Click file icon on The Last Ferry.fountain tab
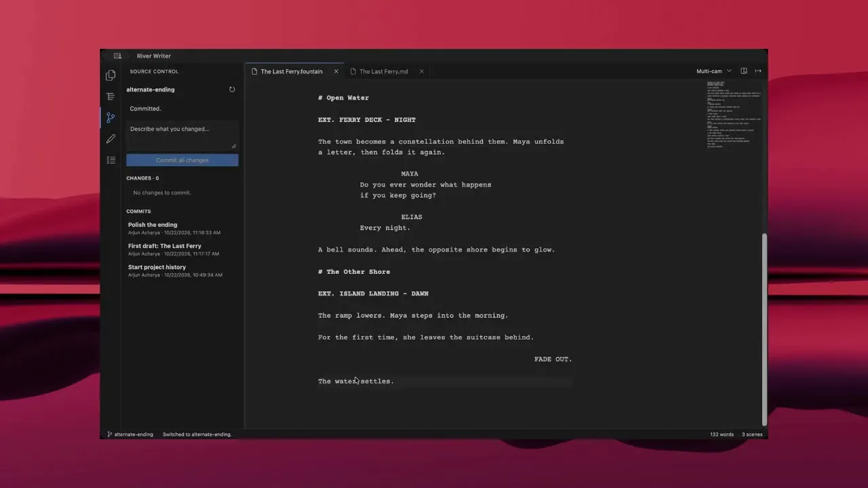This screenshot has width=868, height=488. click(254, 71)
